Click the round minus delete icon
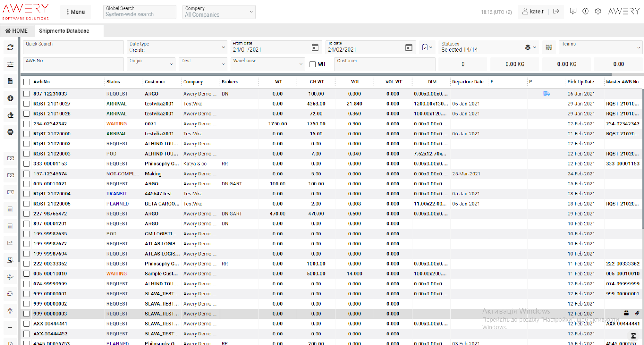This screenshot has width=644, height=345. click(x=10, y=132)
